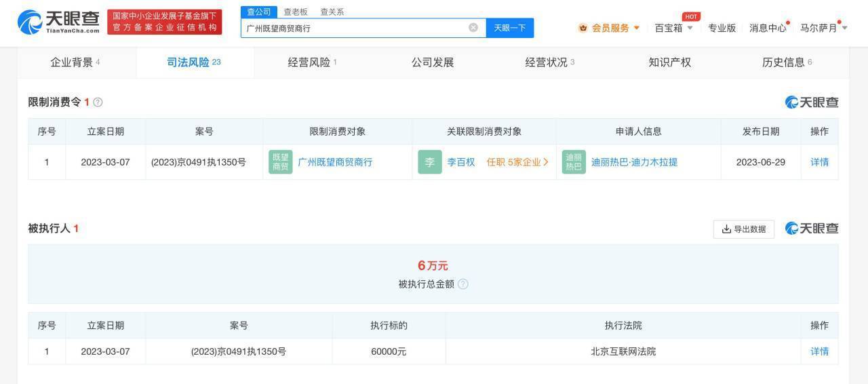Click help icon beside 被执行总金额
Viewport: 868px width, 384px height.
[x=463, y=284]
